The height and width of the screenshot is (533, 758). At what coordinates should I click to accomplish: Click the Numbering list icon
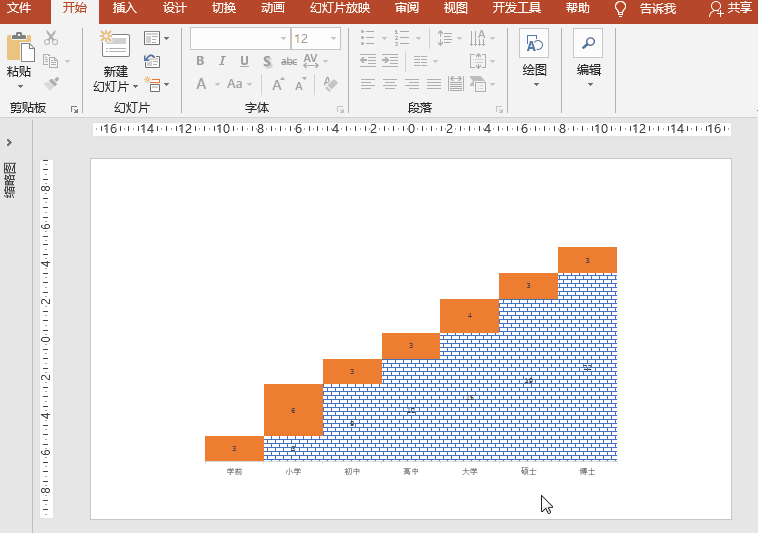tap(402, 38)
